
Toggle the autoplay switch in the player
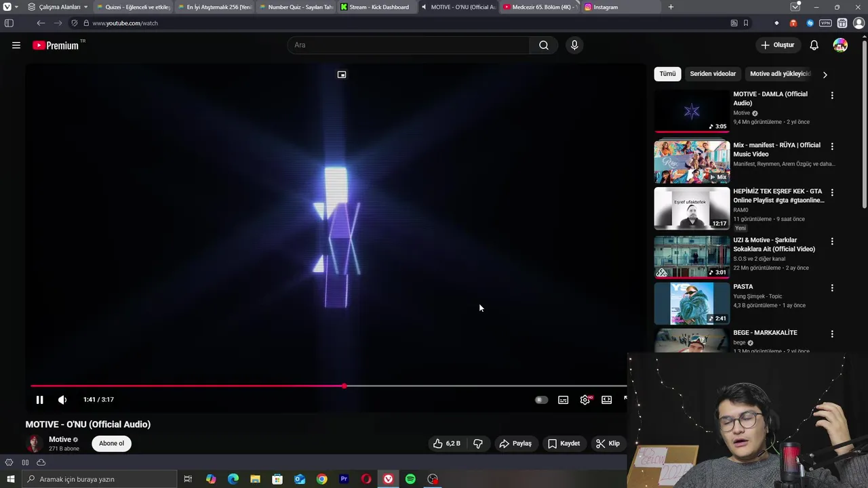(x=540, y=400)
